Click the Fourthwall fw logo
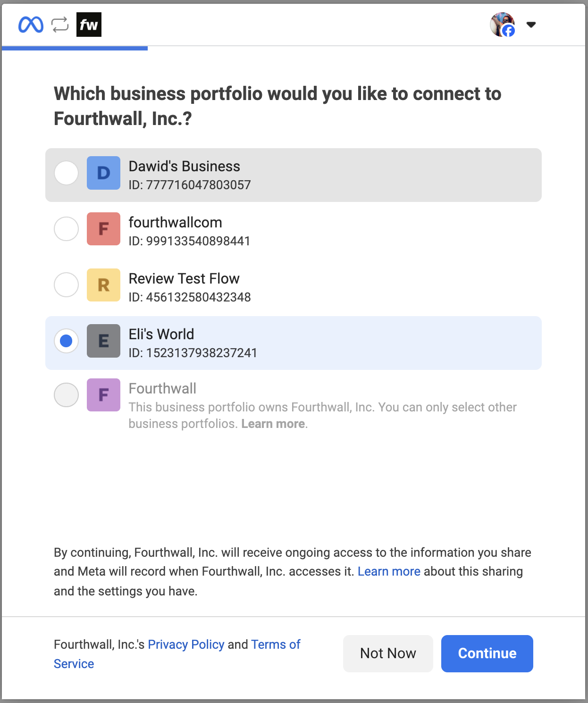This screenshot has height=703, width=588. click(89, 25)
